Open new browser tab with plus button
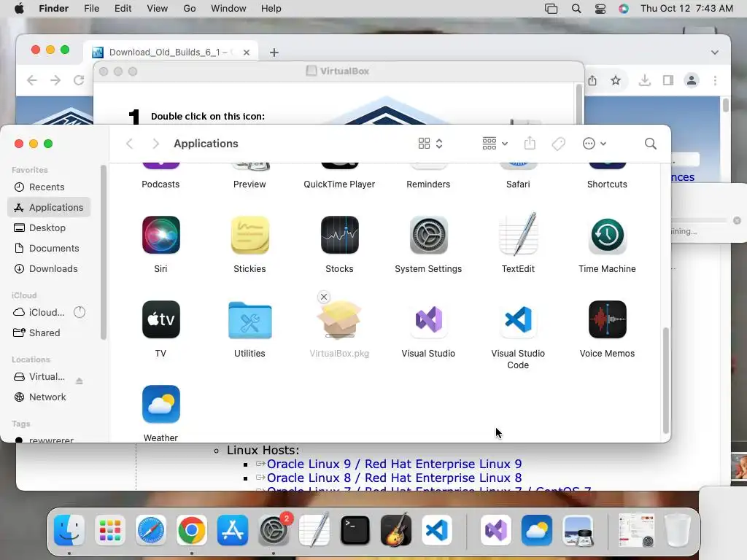Image resolution: width=747 pixels, height=560 pixels. point(274,52)
